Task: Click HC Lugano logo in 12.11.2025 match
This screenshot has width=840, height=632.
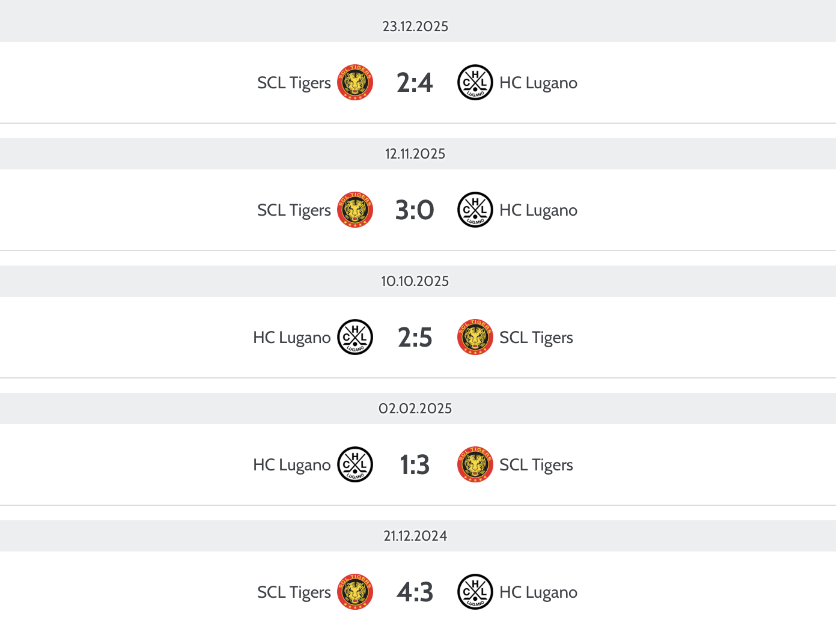Action: pos(475,210)
